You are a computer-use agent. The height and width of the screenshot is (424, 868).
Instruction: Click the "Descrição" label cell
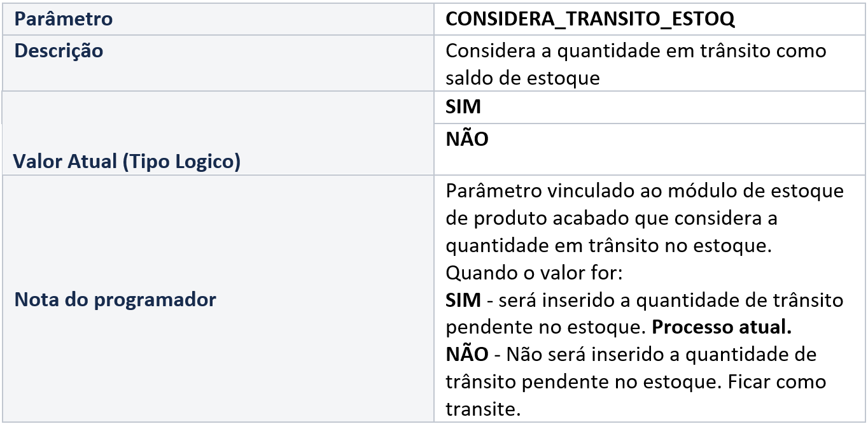(59, 51)
